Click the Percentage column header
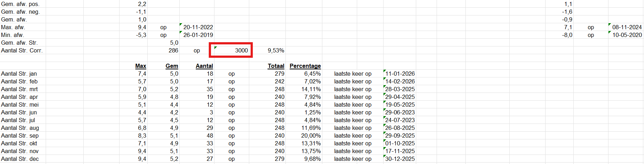The height and width of the screenshot is (164, 644). click(x=305, y=66)
